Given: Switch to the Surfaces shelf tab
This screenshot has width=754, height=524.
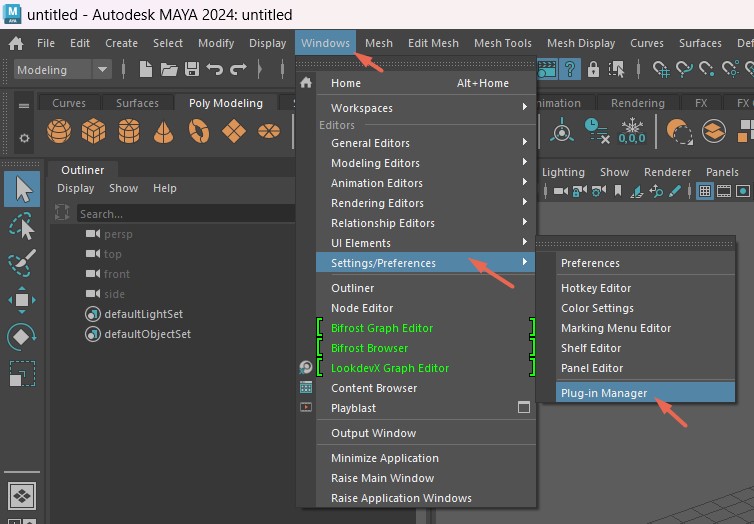Looking at the screenshot, I should 137,103.
